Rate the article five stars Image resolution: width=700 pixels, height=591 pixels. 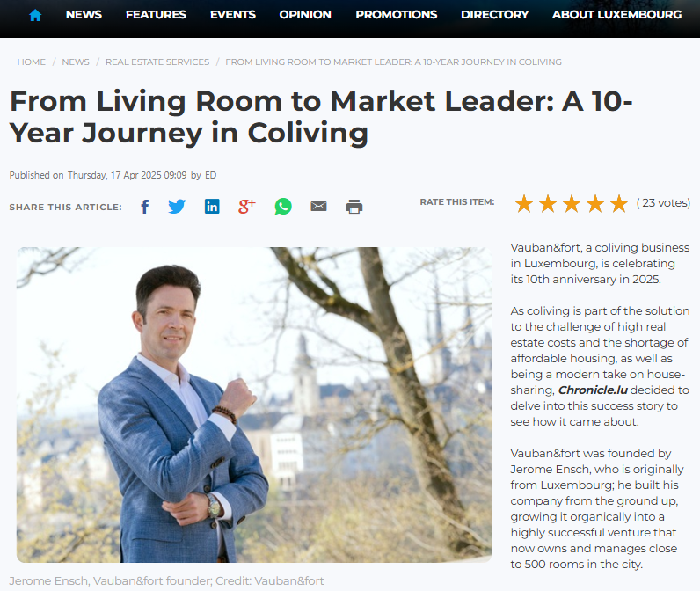pyautogui.click(x=619, y=203)
